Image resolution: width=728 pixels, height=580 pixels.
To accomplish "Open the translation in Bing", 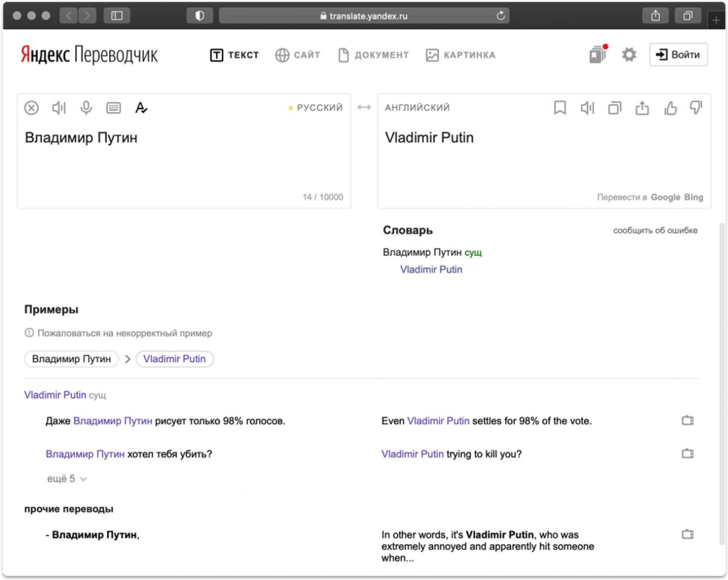I will pyautogui.click(x=694, y=197).
